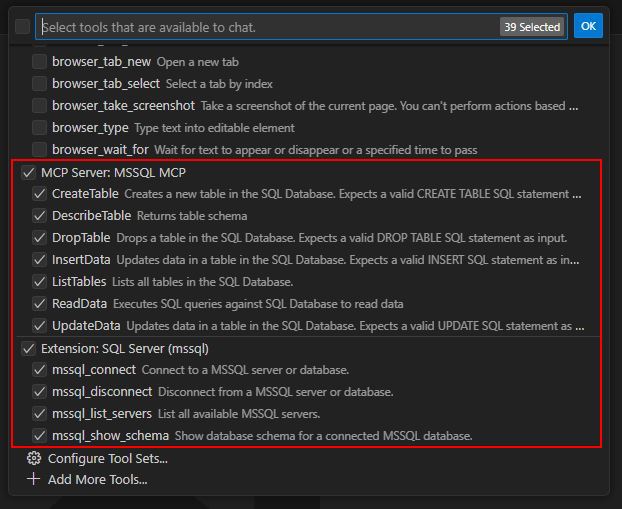Select the 'MCP Server: MSSQL MCP' group label
The height and width of the screenshot is (509, 622).
[113, 173]
